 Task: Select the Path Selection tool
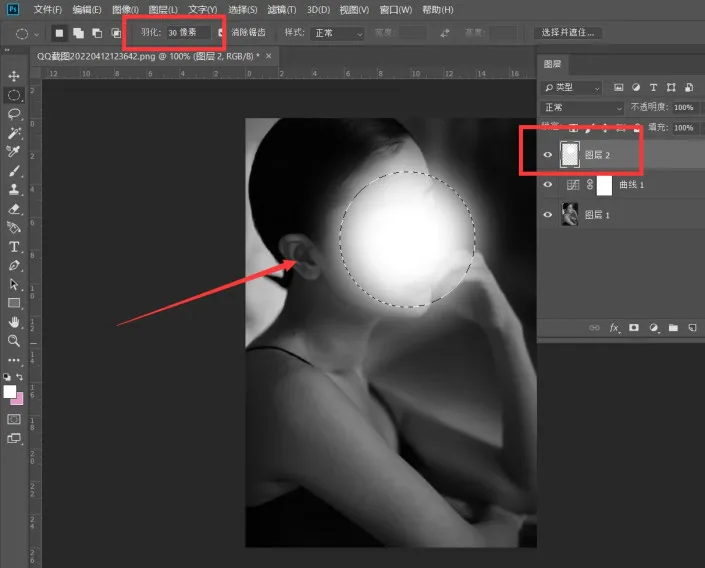tap(14, 284)
